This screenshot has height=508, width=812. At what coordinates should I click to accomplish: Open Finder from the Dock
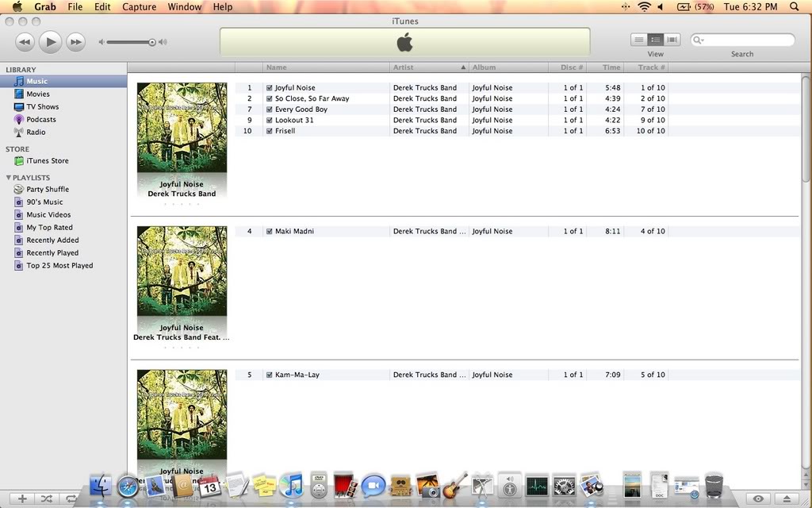[101, 486]
